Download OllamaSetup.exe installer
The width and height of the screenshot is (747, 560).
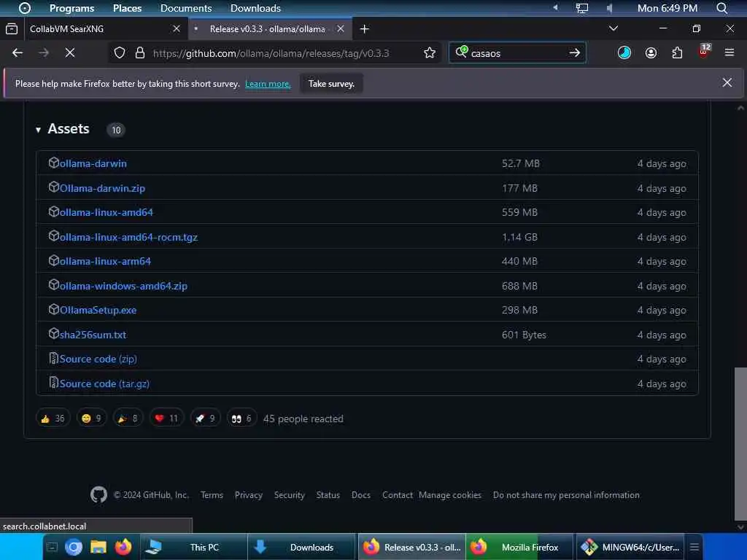pos(98,310)
